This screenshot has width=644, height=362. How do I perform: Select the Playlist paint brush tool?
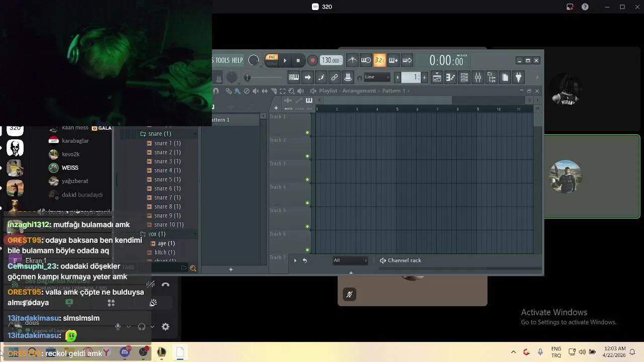pos(237,91)
